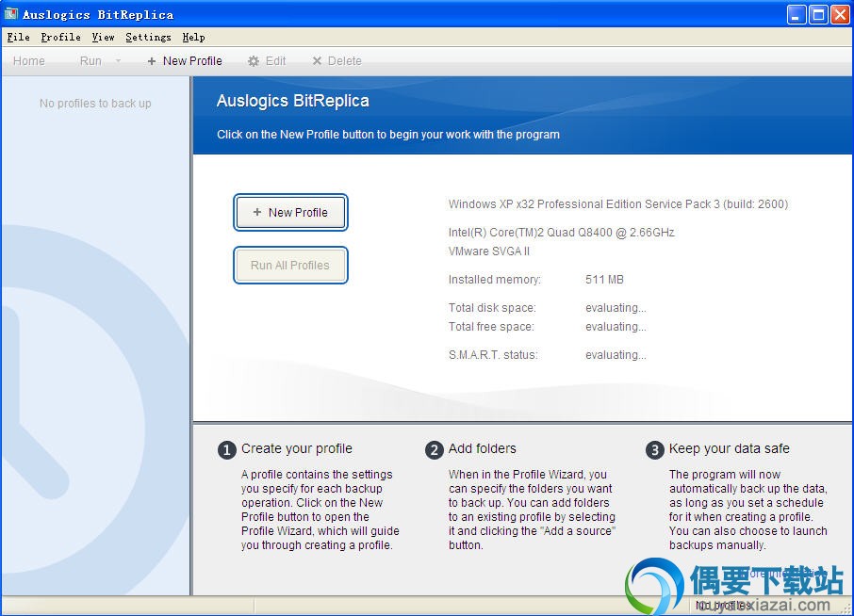Minimize the BitReplica window
Screen dimensions: 854x616
pos(797,15)
